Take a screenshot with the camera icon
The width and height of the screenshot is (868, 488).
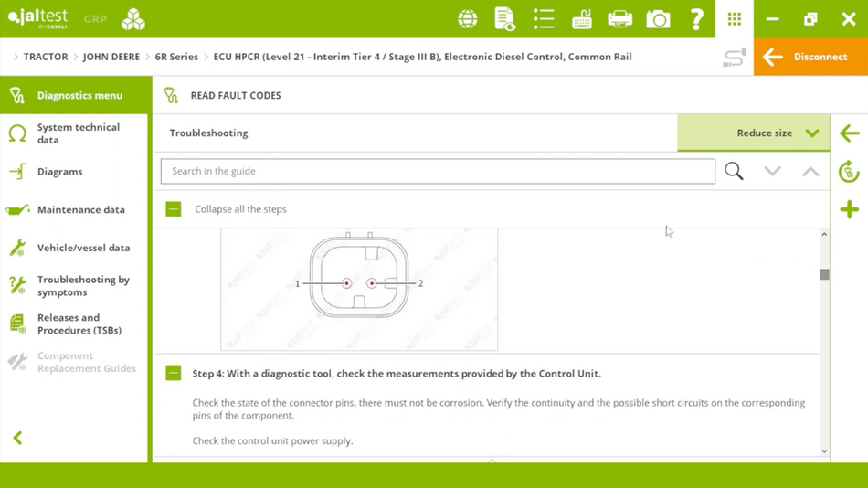click(658, 19)
